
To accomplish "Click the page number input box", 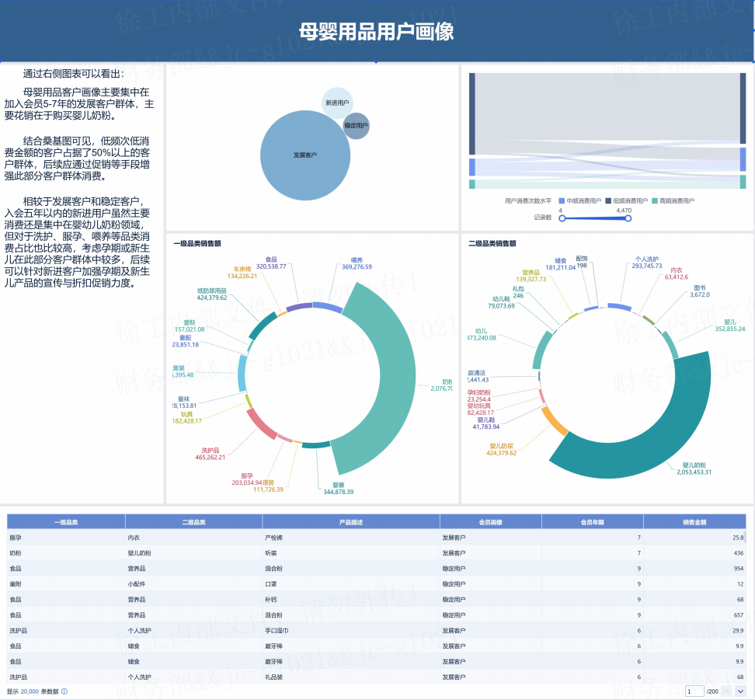I will (694, 691).
